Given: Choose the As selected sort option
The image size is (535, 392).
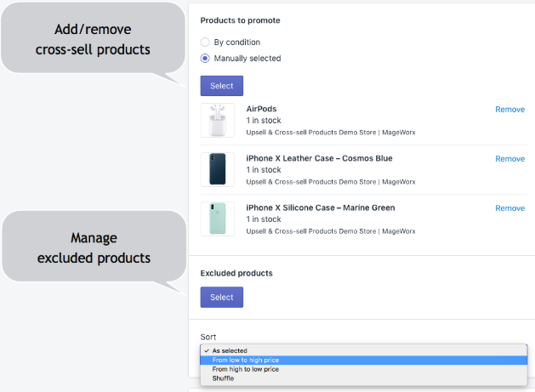Looking at the screenshot, I should (230, 350).
